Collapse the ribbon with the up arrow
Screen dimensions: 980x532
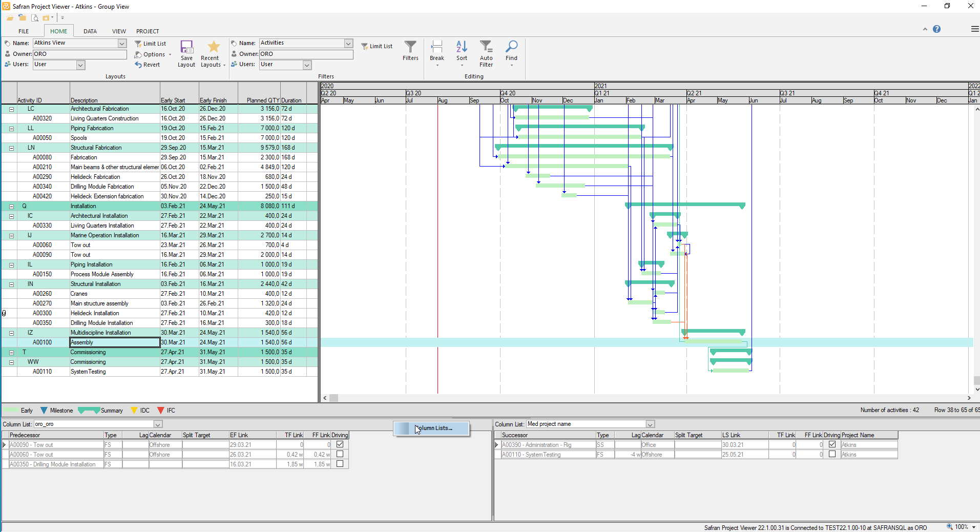click(x=925, y=29)
